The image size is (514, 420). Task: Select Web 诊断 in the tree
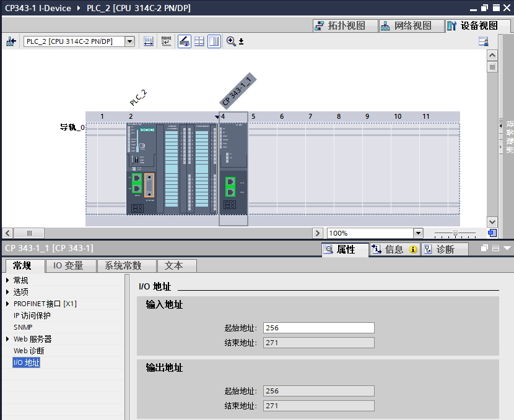[x=29, y=351]
